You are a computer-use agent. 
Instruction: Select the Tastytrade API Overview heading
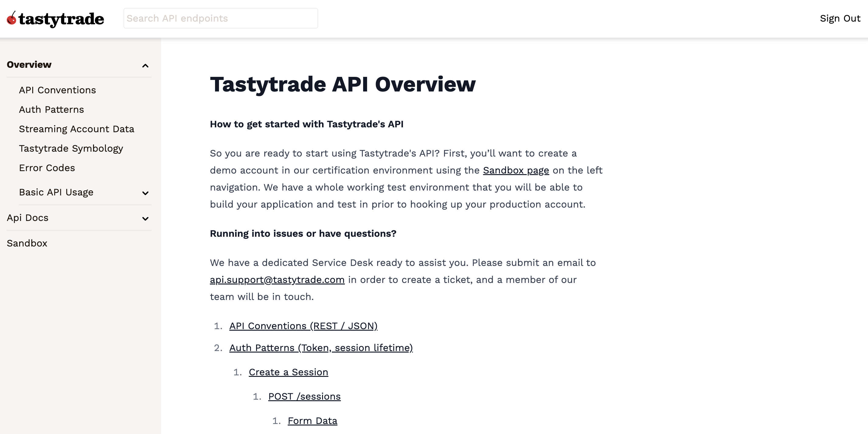(x=343, y=85)
